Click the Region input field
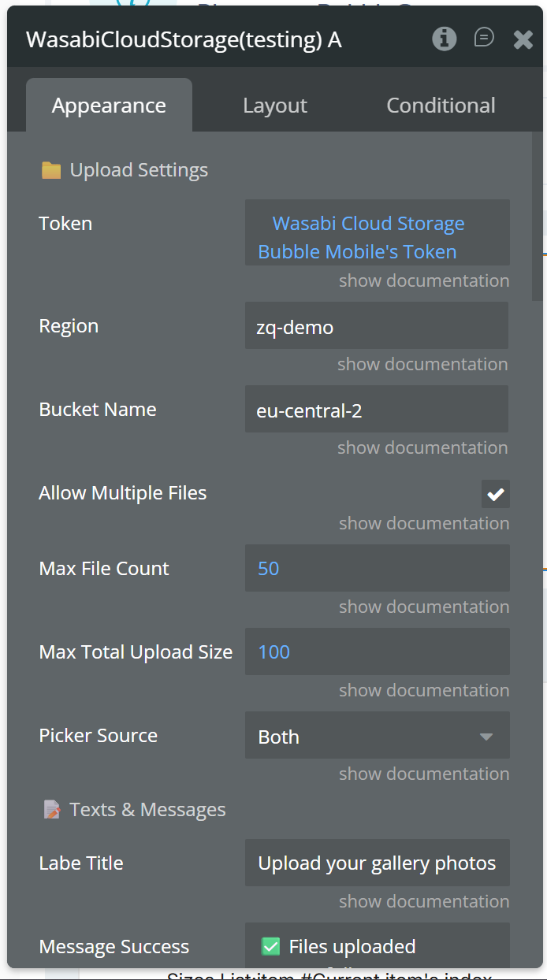 pos(377,326)
